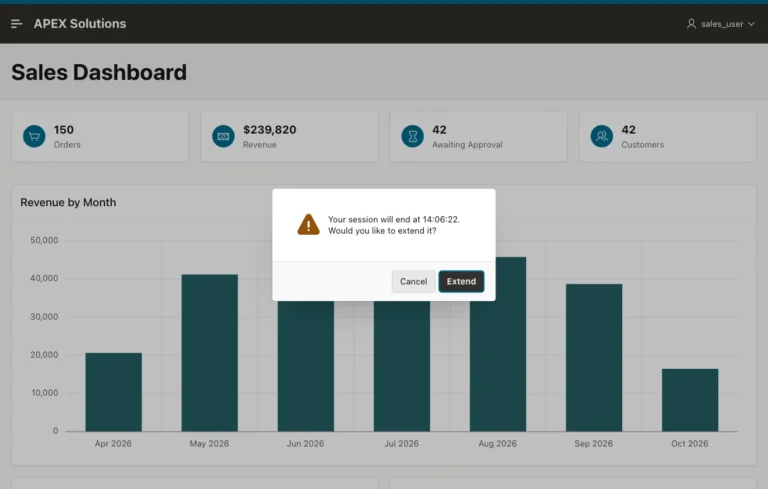Click the user profile icon
768x489 pixels.
click(x=691, y=24)
